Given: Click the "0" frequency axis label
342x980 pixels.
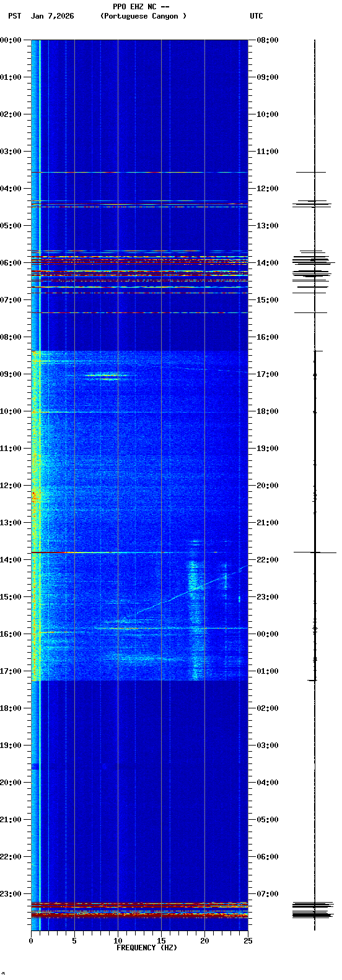Looking at the screenshot, I should point(31,940).
